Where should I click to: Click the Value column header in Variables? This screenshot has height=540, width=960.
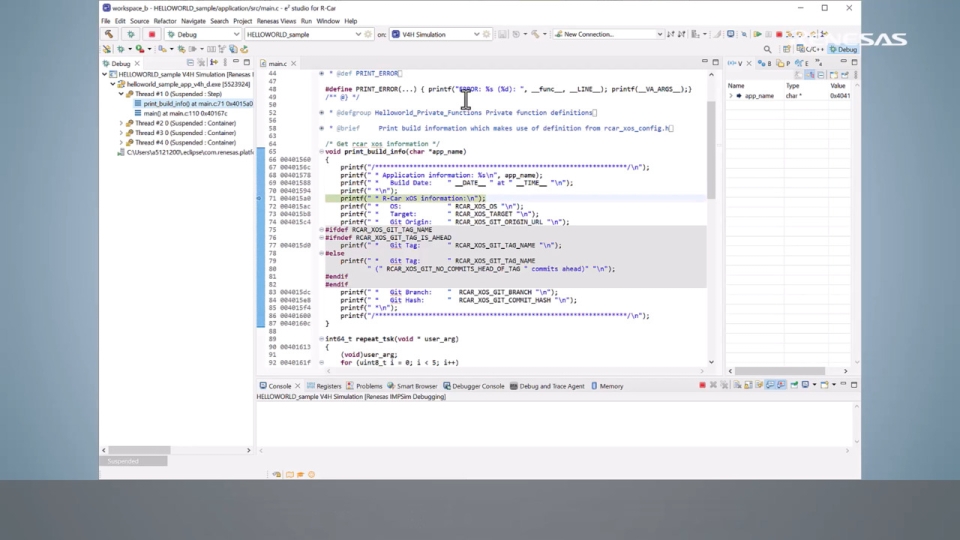point(838,86)
